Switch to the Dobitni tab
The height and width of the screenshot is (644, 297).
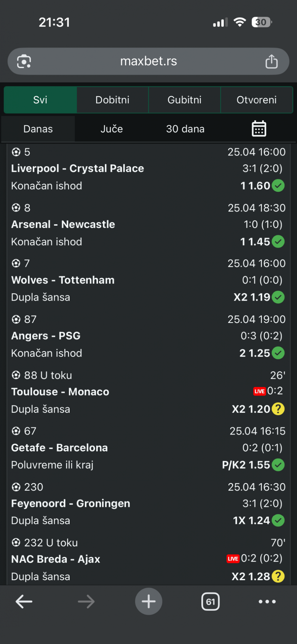pos(112,100)
